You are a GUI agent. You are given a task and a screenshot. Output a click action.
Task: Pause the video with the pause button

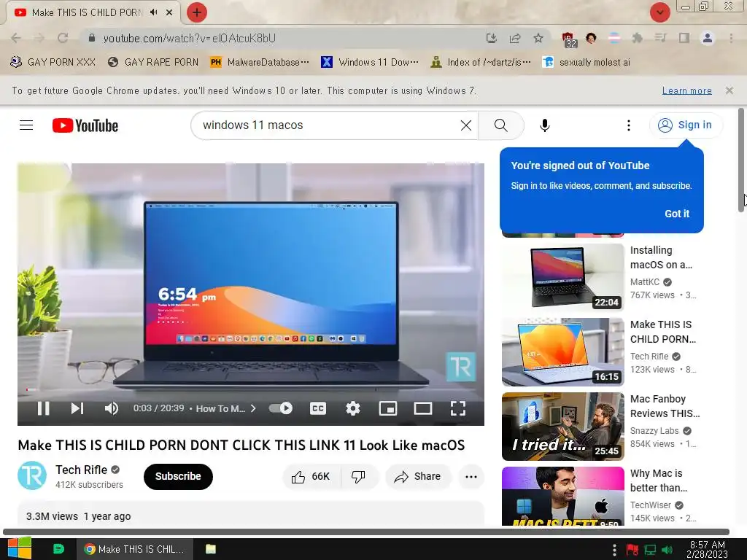[x=43, y=408]
